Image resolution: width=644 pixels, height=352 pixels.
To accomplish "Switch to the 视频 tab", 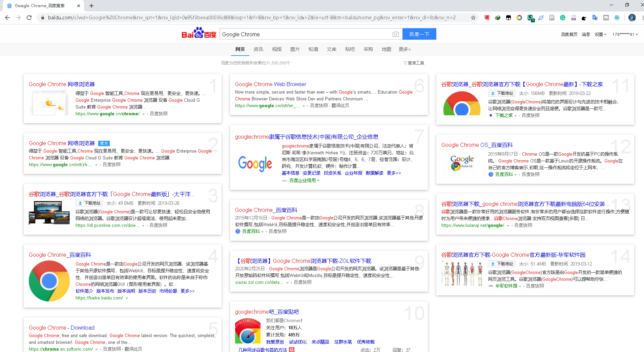I will (x=277, y=49).
